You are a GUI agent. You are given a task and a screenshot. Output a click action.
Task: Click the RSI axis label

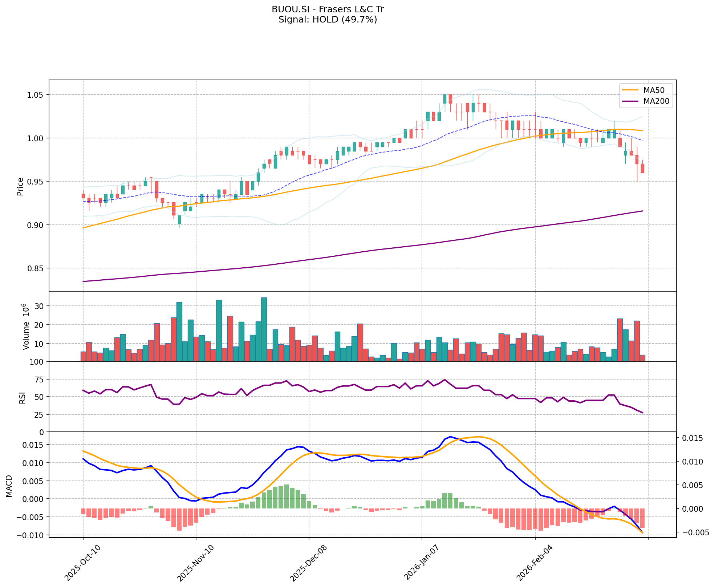(23, 398)
